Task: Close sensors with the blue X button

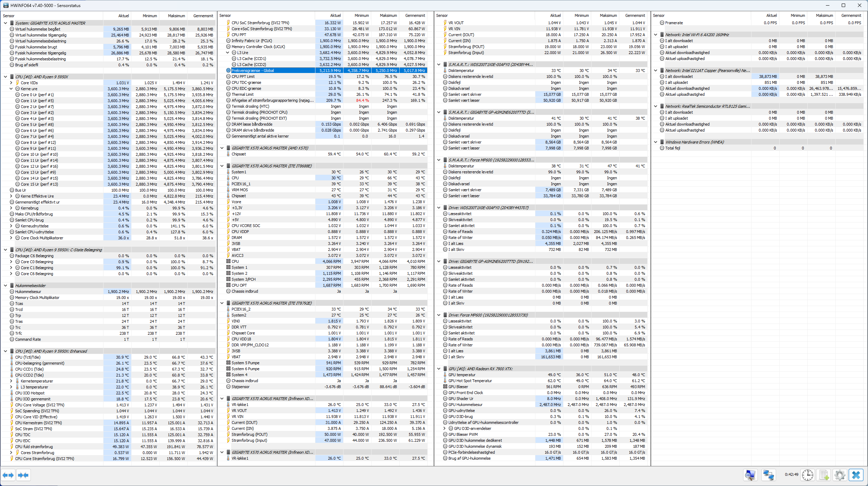Action: point(856,475)
